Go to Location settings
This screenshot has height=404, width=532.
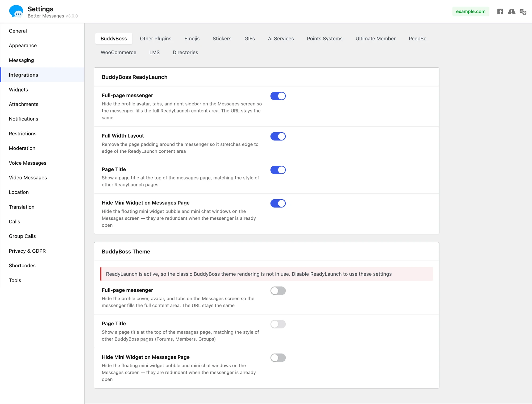(x=42, y=192)
